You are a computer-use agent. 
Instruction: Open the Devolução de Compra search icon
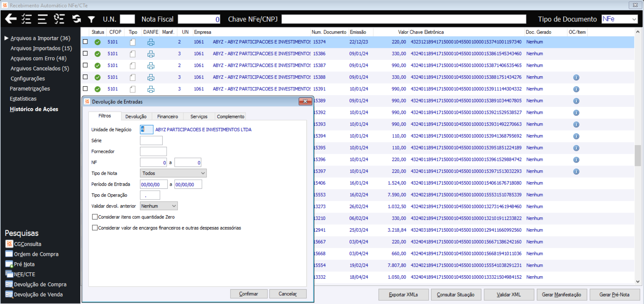(9, 284)
